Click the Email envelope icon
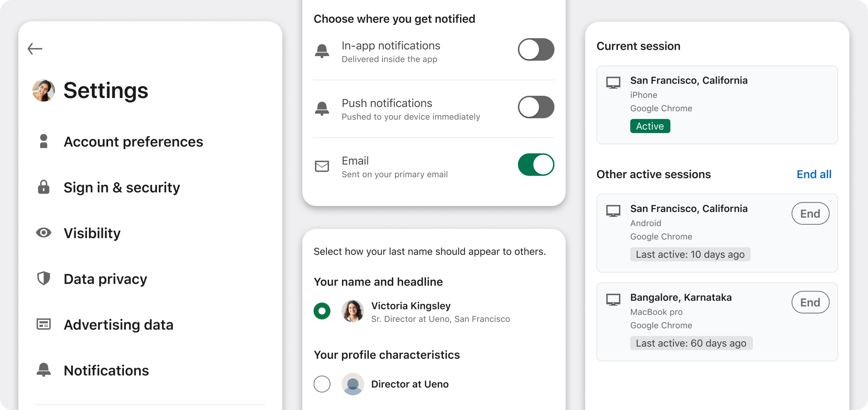 click(322, 166)
